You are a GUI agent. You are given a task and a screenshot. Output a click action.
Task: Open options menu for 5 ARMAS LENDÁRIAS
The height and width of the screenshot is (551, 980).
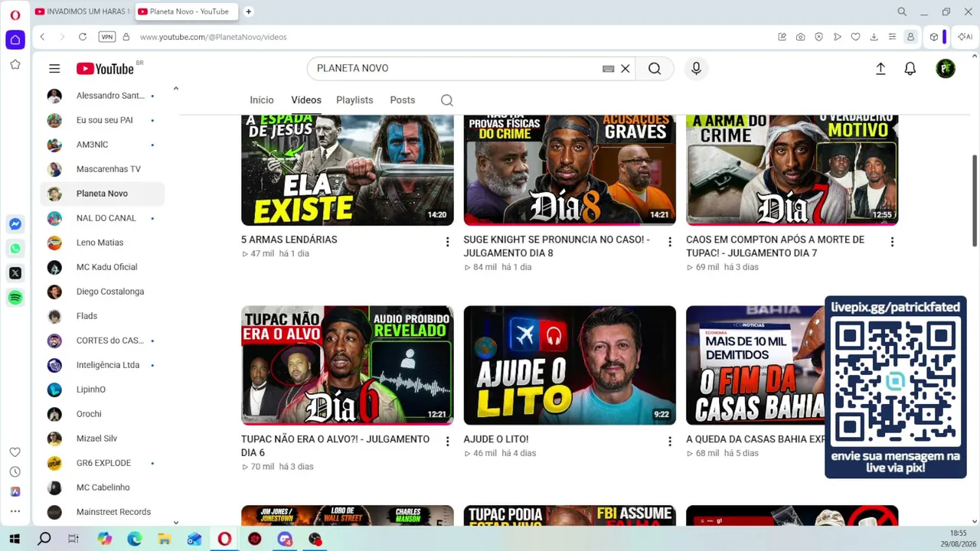(447, 242)
